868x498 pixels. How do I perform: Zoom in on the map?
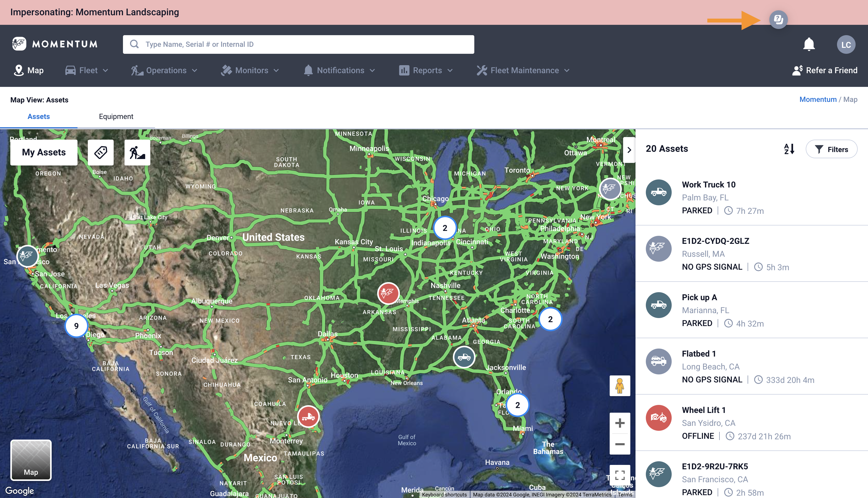coord(619,423)
